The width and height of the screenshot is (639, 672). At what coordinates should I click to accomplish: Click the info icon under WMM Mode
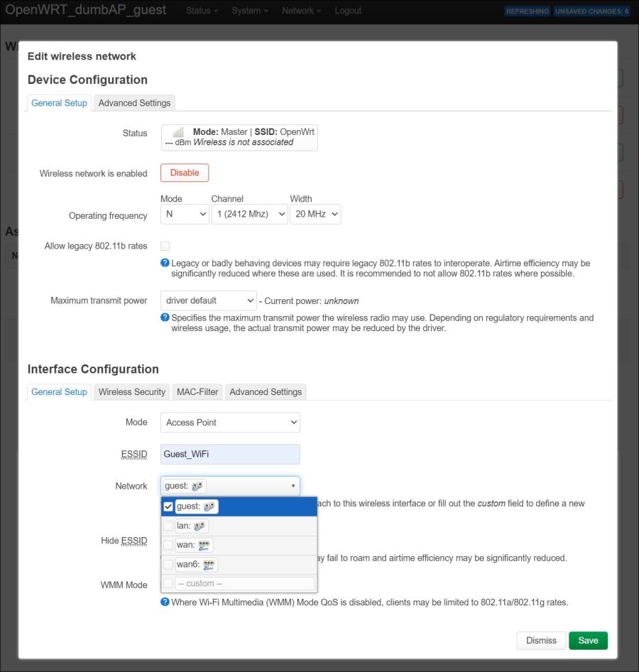click(x=165, y=602)
